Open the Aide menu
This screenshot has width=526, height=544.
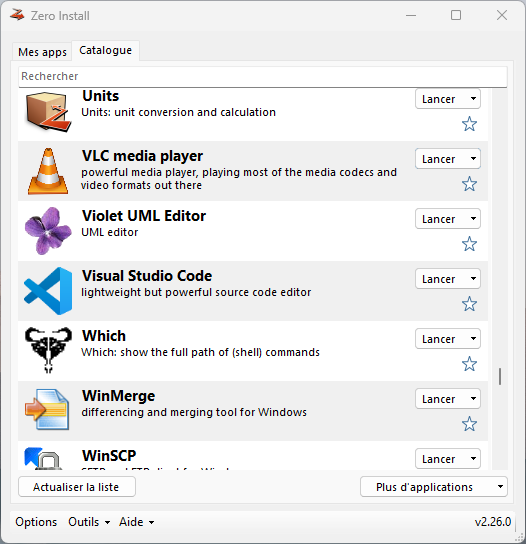pyautogui.click(x=137, y=522)
